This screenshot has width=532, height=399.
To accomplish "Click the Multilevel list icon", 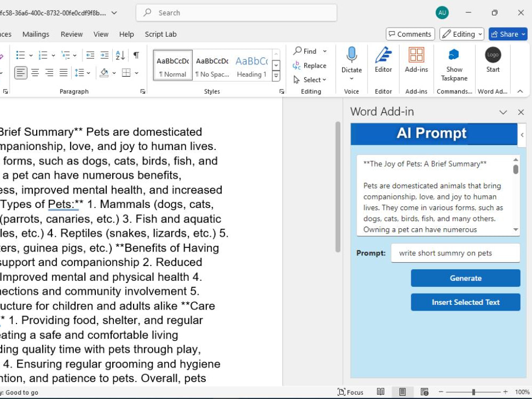I will click(65, 55).
